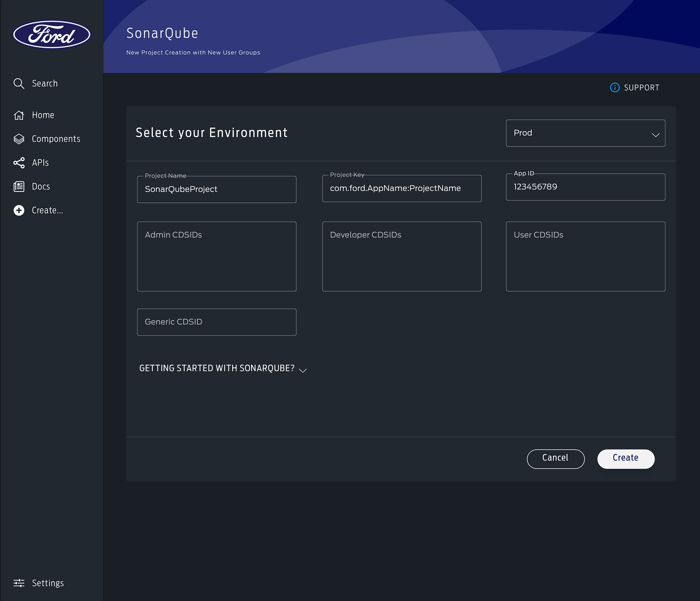
Task: Click the SonarQube page title
Action: tap(162, 33)
